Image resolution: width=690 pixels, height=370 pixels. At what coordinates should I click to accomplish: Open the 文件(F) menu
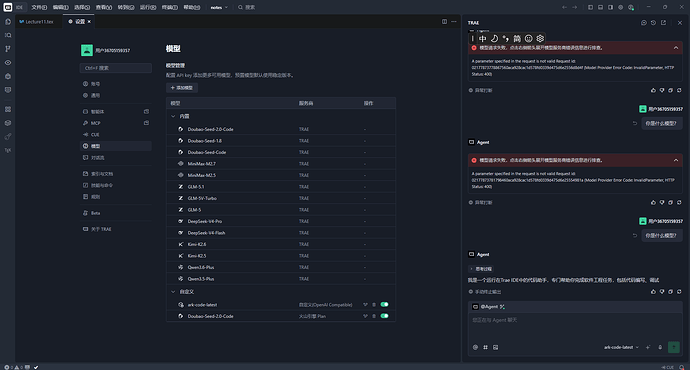(39, 7)
